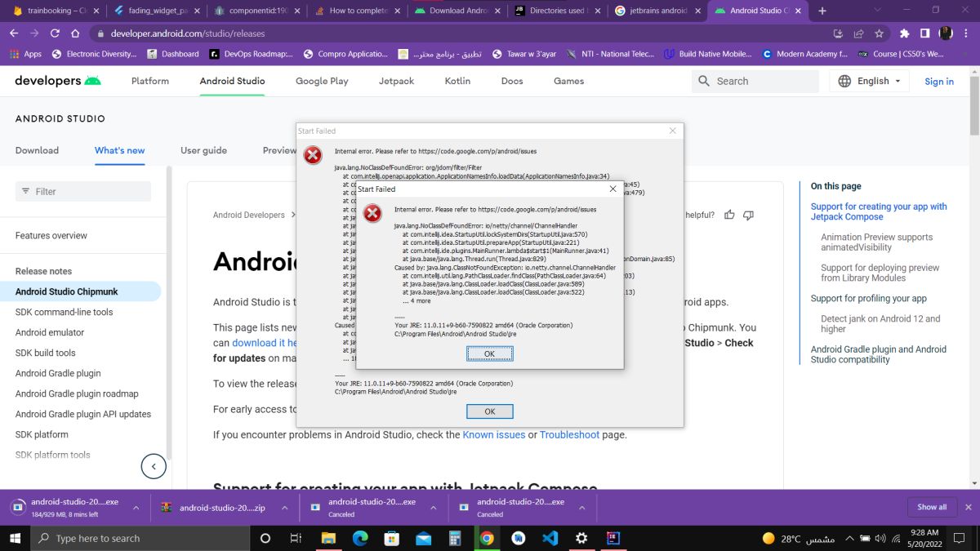Open Chrome three-dot menu

[966, 33]
